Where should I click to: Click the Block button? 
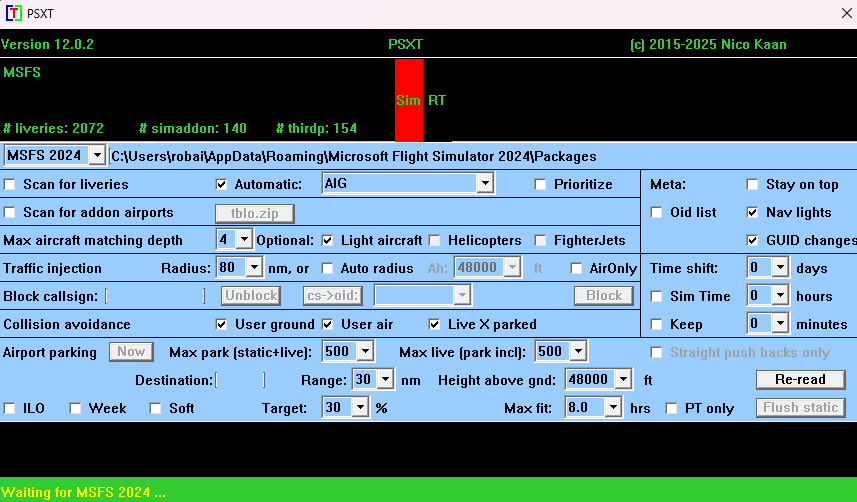(x=604, y=296)
